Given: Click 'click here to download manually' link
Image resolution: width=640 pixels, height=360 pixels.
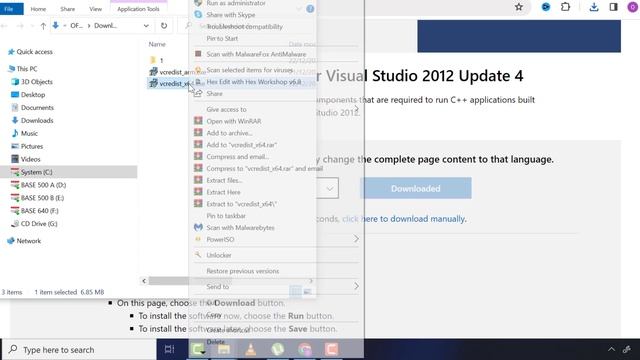Looking at the screenshot, I should coord(404,219).
